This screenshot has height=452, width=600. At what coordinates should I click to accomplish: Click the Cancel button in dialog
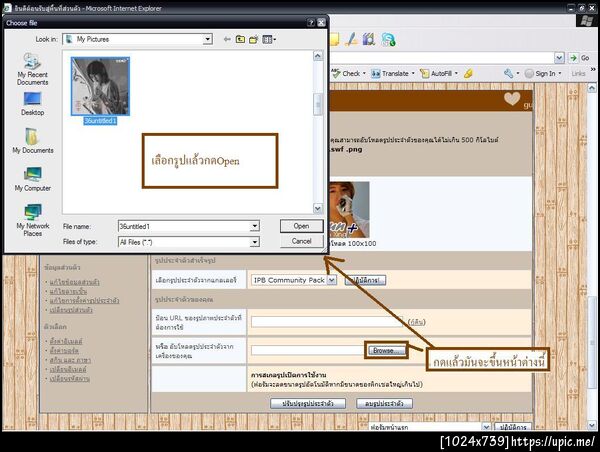point(302,241)
